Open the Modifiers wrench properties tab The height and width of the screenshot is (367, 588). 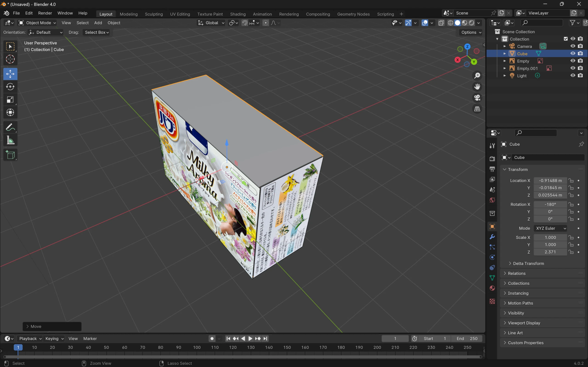coord(492,237)
